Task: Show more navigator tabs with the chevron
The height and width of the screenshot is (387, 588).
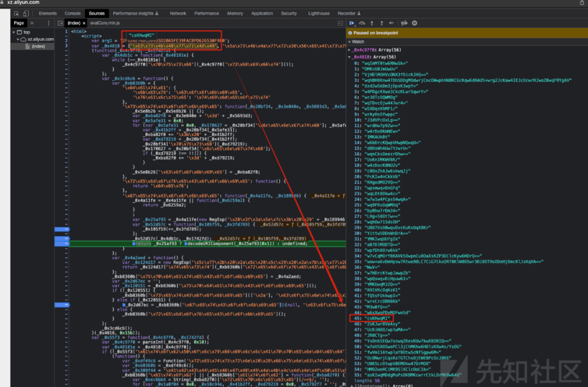Action: point(32,23)
